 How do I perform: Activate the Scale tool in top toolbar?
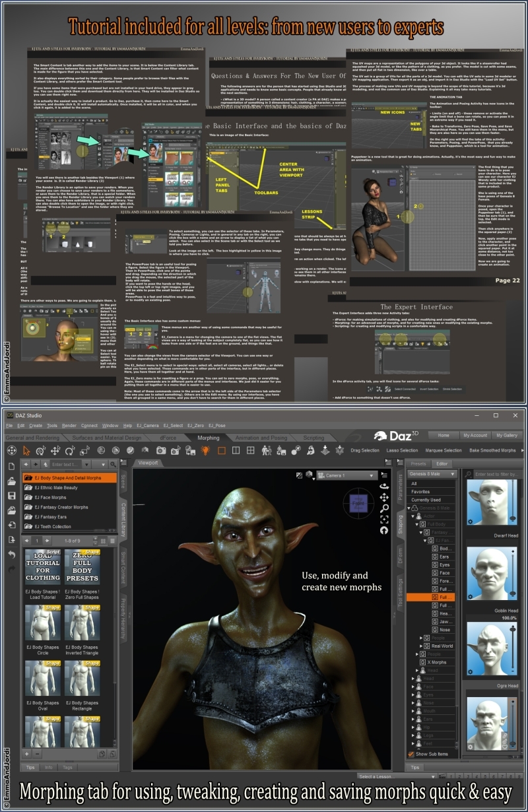coord(85,450)
